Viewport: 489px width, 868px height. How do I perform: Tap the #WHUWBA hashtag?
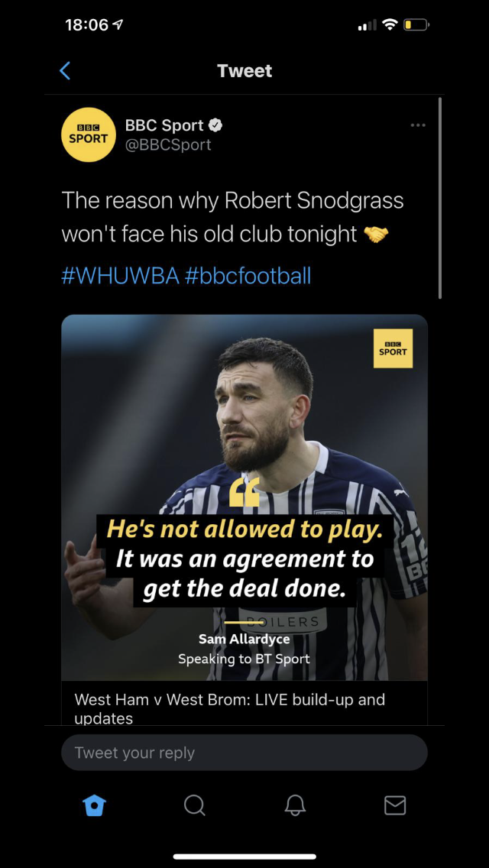click(x=120, y=275)
